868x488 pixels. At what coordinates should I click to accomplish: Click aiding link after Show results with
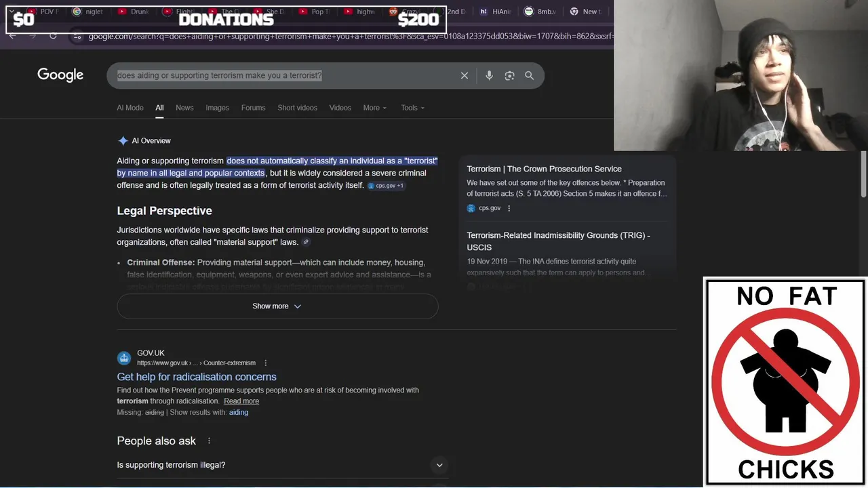click(x=239, y=412)
